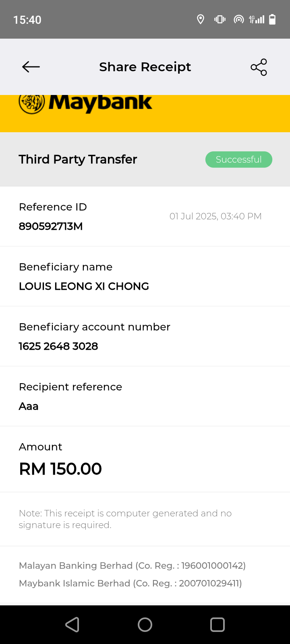Tap the location icon in status bar
The height and width of the screenshot is (644, 290).
(x=200, y=19)
